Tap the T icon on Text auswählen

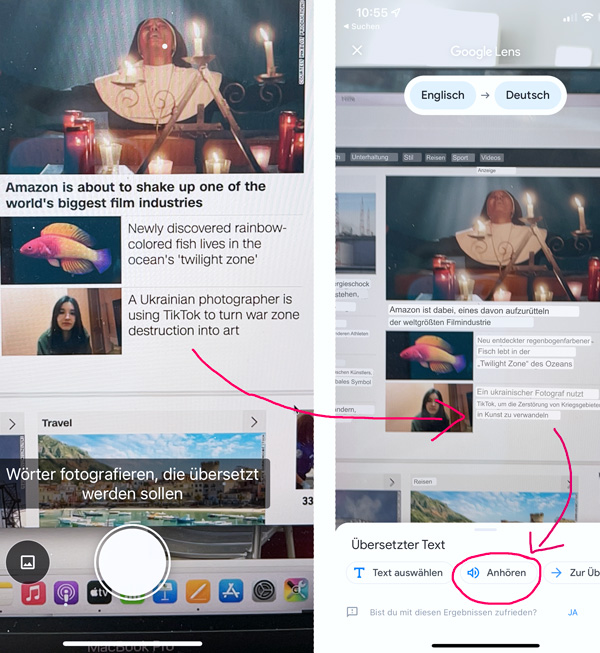[359, 573]
